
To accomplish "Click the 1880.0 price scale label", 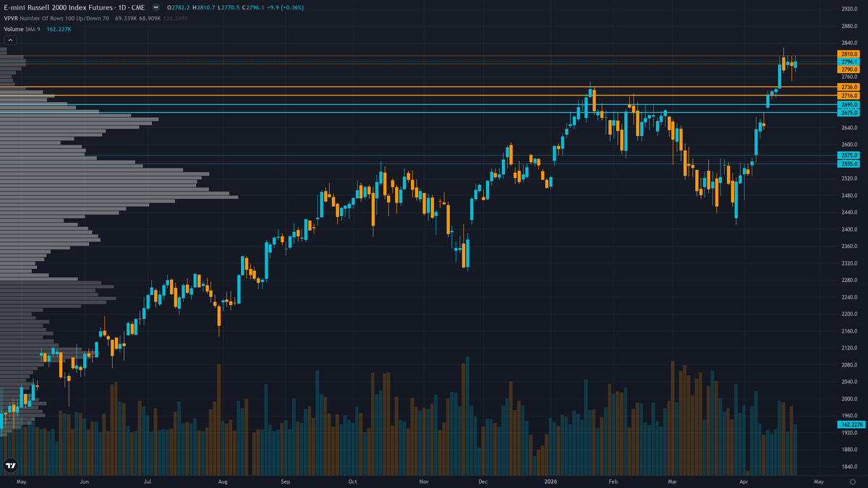I will click(849, 450).
